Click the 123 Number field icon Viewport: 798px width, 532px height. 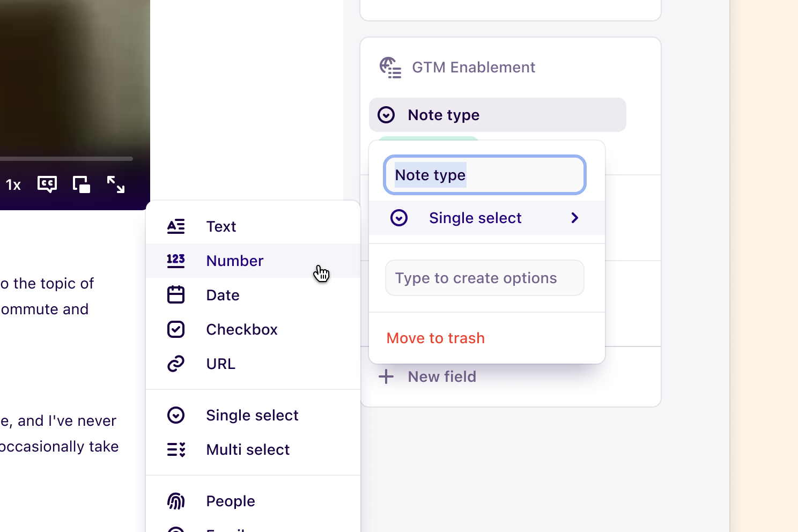tap(176, 261)
